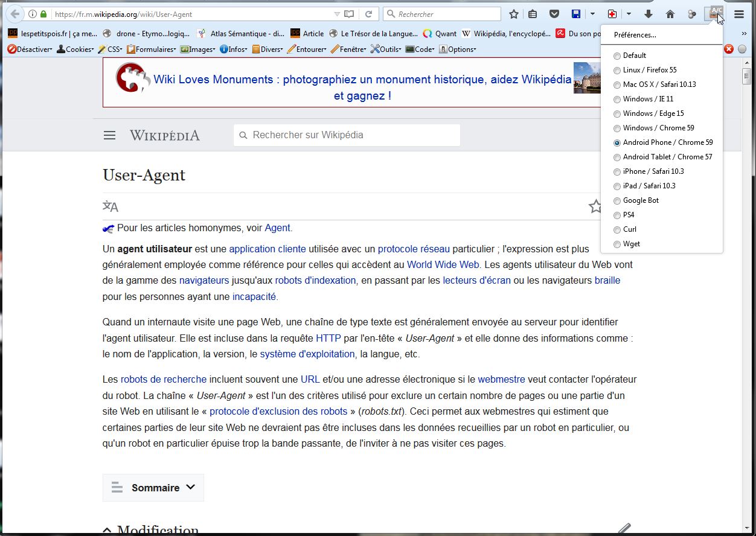Open Préférences... in the user agent menu
756x536 pixels.
point(635,35)
